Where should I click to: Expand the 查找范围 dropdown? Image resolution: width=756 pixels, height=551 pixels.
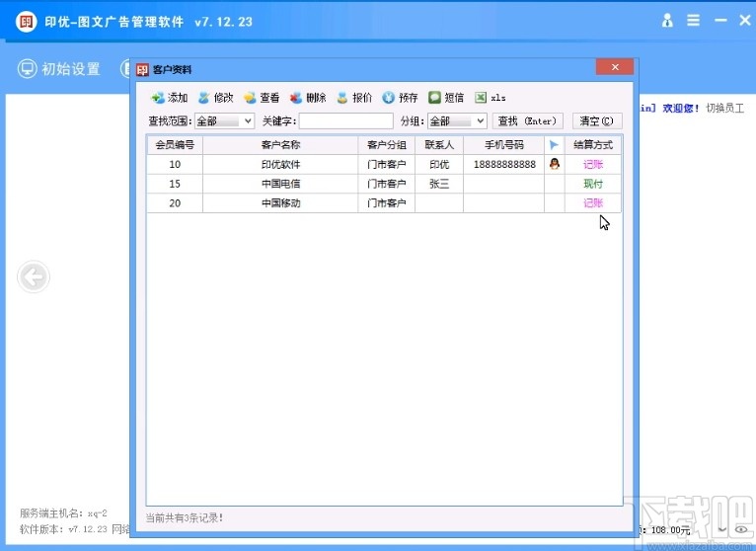pyautogui.click(x=248, y=121)
